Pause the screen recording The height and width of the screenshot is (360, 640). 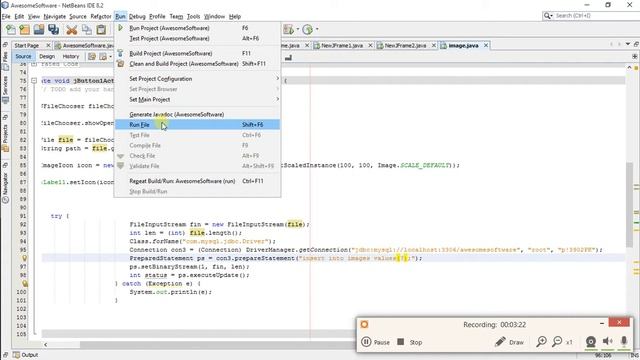pyautogui.click(x=375, y=342)
